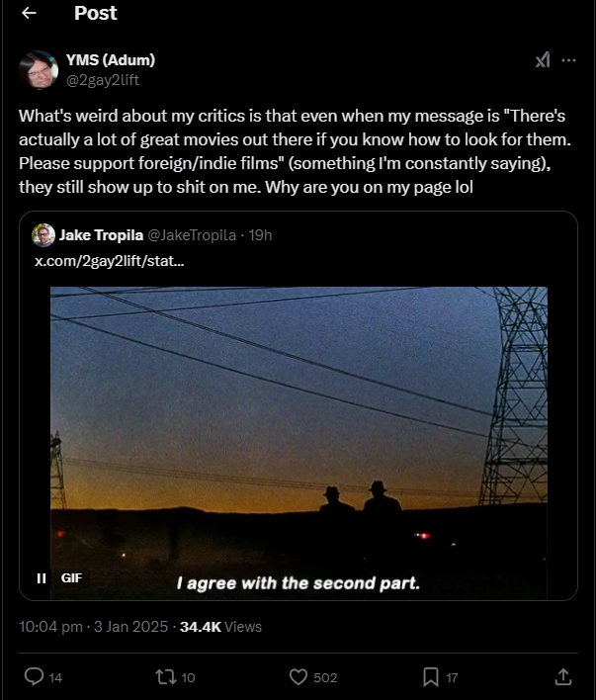Open Jake Tropila's name in quote
Screen dimensions: 596x700
(101, 235)
